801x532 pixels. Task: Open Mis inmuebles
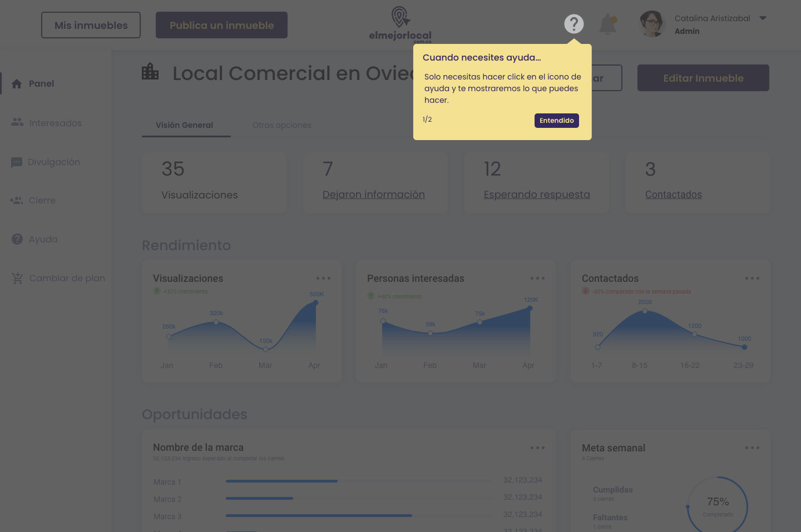91,25
